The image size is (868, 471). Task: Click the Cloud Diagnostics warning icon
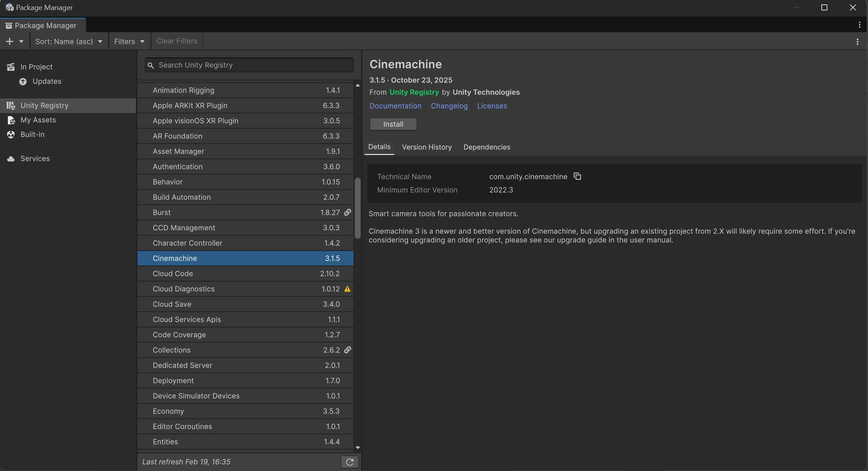[347, 289]
